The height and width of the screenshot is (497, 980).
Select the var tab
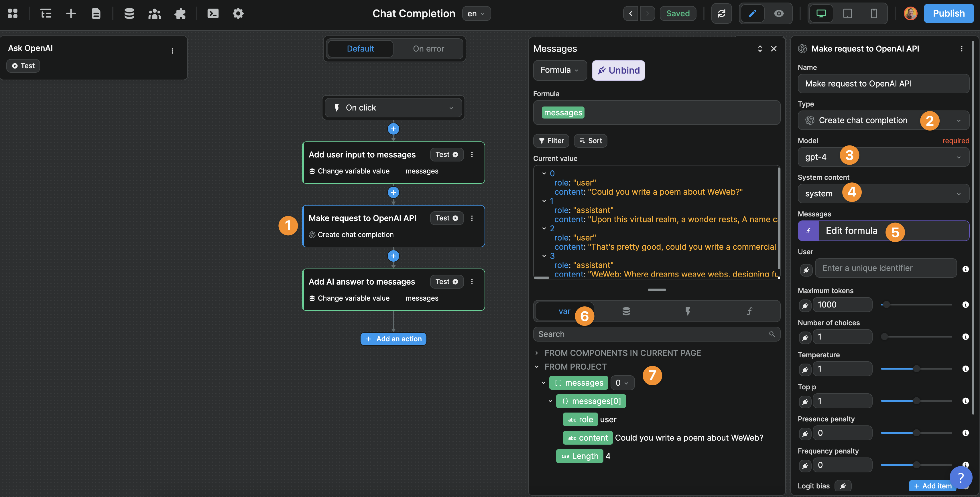coord(564,311)
